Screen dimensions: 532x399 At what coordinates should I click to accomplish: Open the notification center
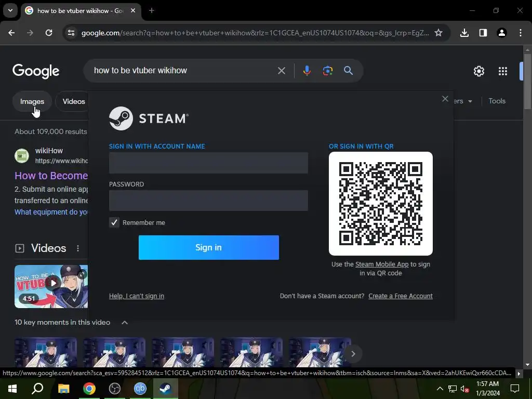point(515,389)
